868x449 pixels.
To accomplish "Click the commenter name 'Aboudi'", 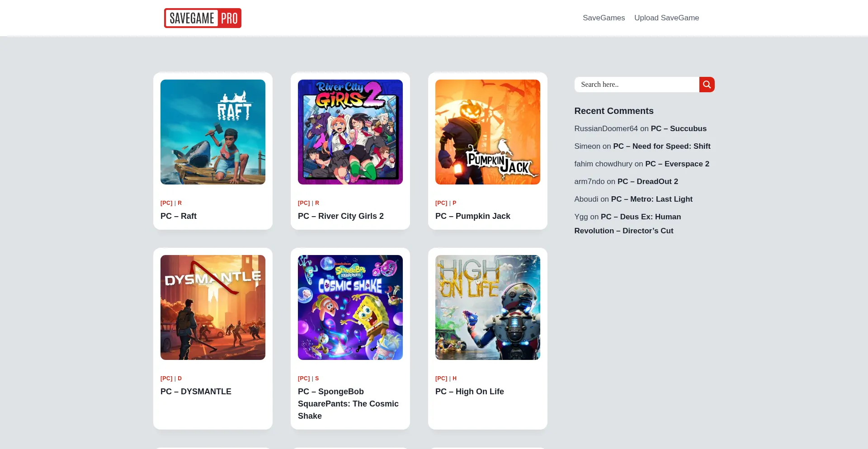I will (586, 199).
